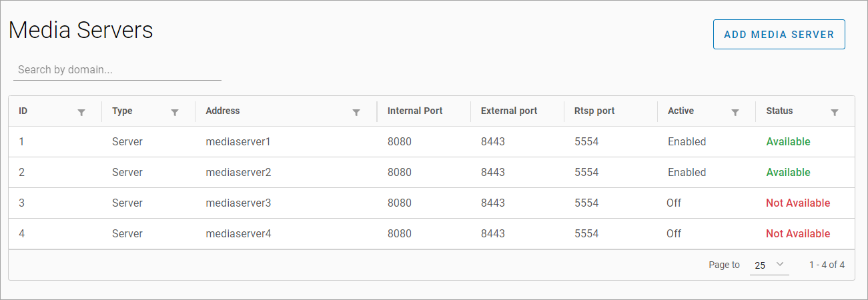This screenshot has width=868, height=300.
Task: Select the mediaserver1 row address
Action: pos(238,142)
